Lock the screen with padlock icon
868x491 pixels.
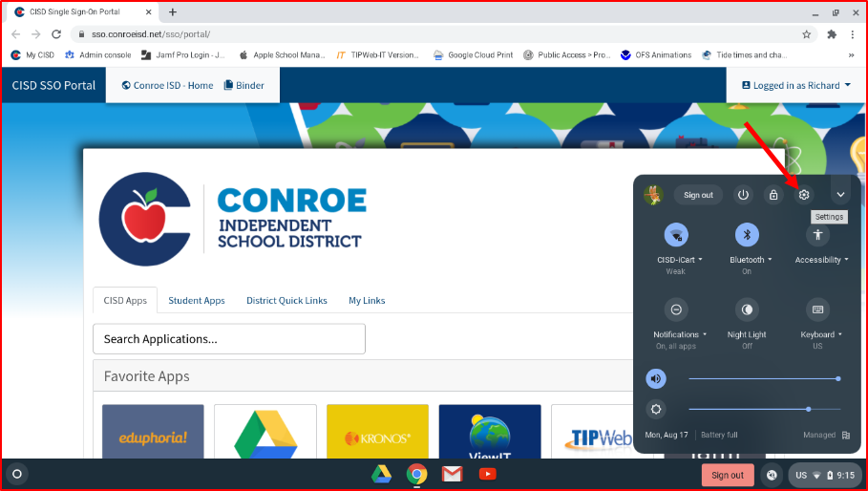pos(773,195)
